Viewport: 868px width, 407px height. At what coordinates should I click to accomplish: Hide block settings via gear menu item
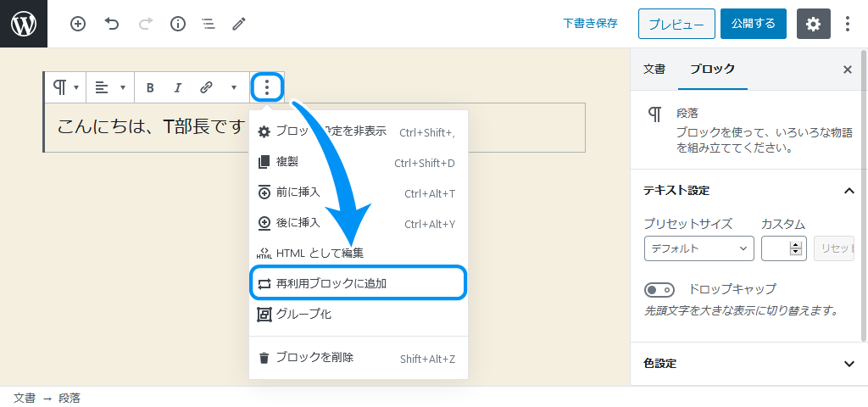pyautogui.click(x=358, y=131)
